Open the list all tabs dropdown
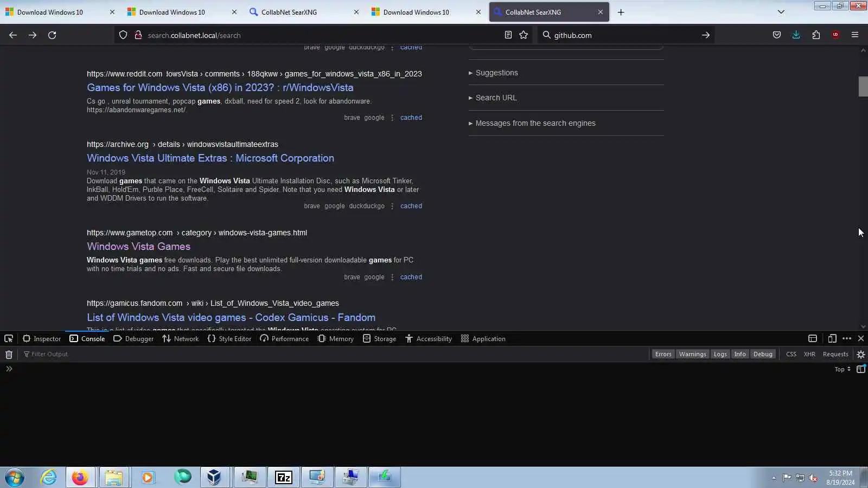This screenshot has height=488, width=868. pos(781,12)
